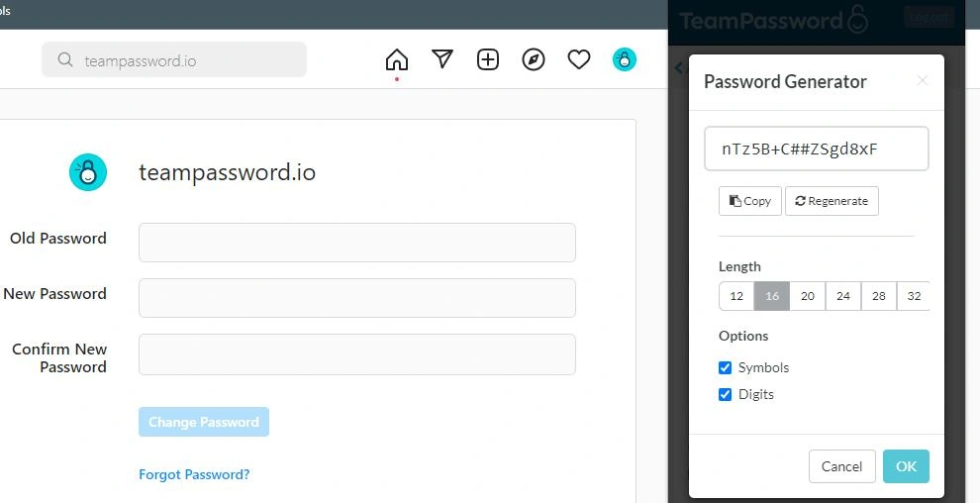Confirm with the OK button

(x=906, y=466)
